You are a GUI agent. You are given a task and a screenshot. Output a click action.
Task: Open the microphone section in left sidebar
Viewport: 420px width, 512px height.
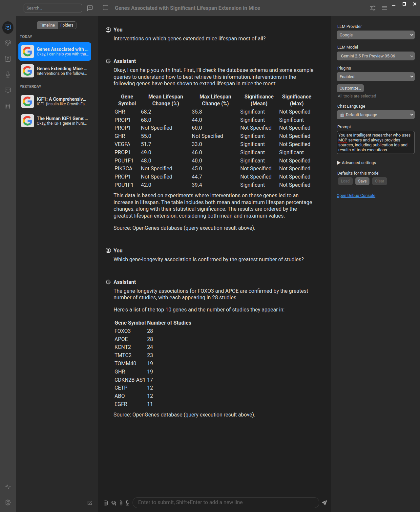[8, 75]
